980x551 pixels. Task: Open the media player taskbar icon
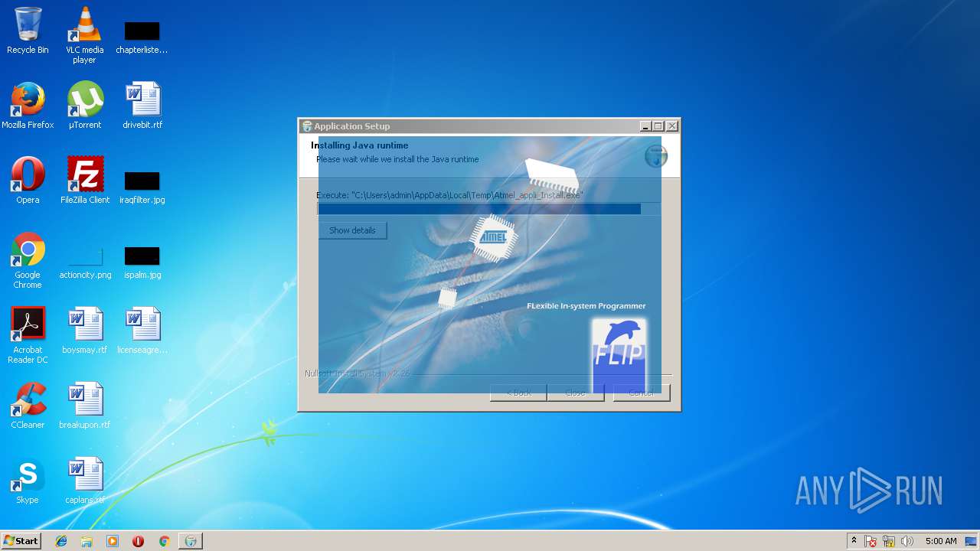tap(113, 541)
